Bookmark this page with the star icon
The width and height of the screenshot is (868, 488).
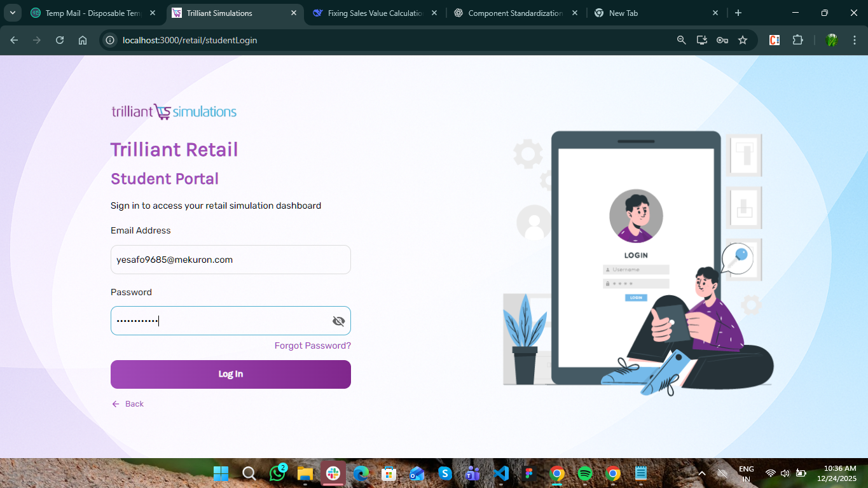[x=743, y=40]
